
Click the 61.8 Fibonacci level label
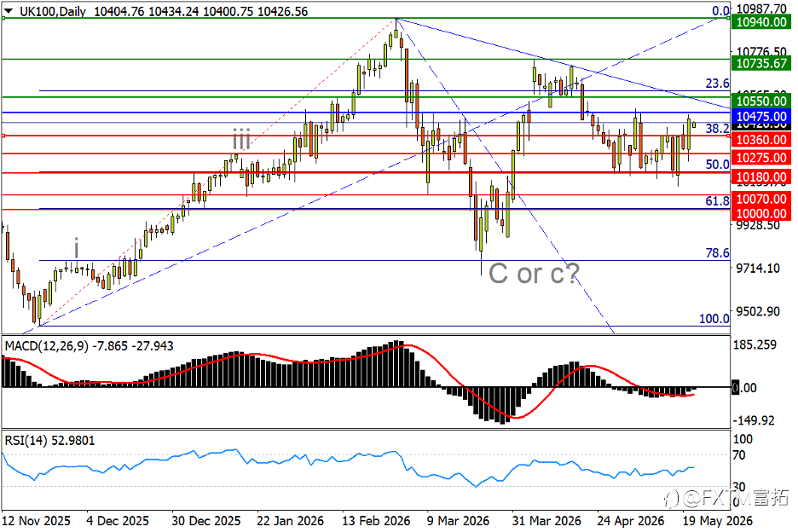tap(717, 201)
